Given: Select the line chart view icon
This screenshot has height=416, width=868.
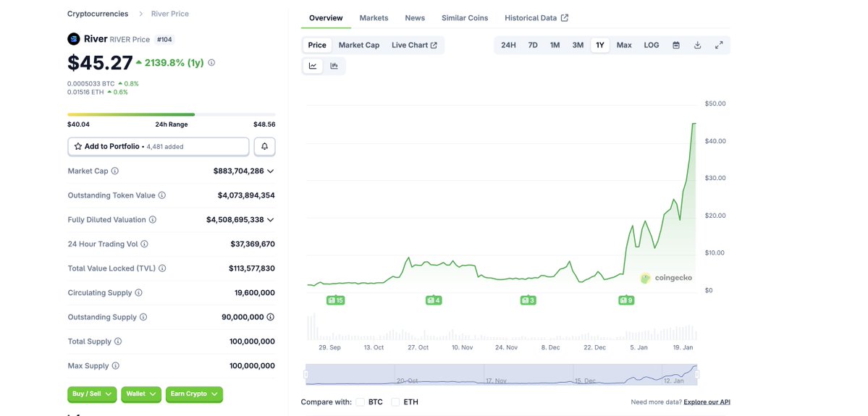Looking at the screenshot, I should pos(313,66).
